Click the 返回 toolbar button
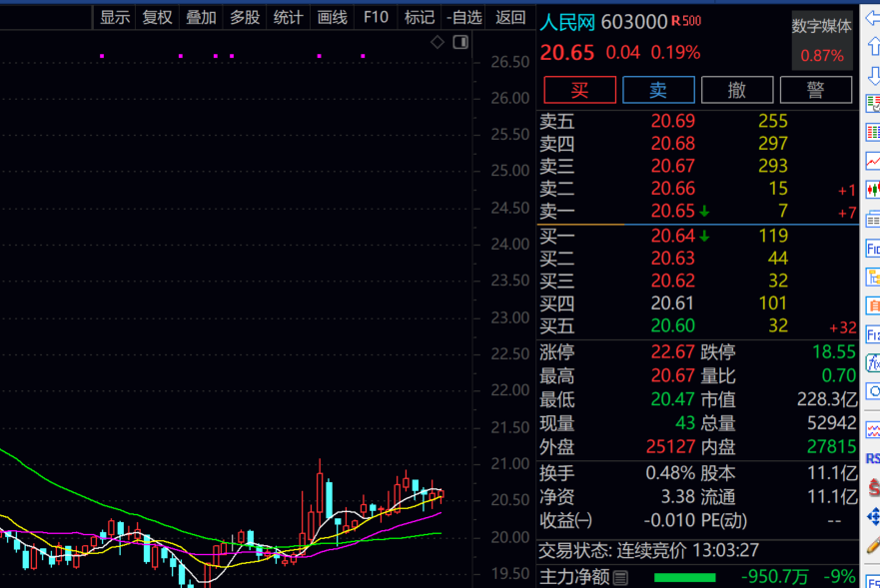This screenshot has height=588, width=880. pos(510,17)
